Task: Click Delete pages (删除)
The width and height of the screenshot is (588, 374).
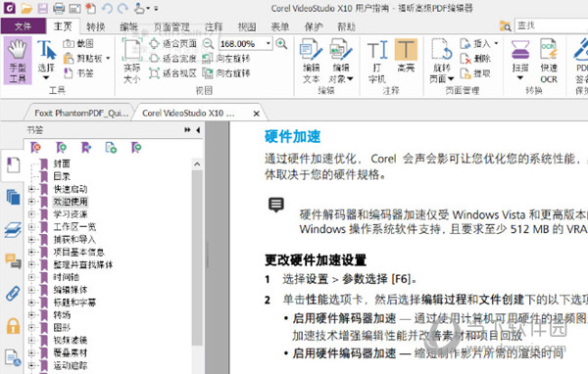Action: pyautogui.click(x=475, y=59)
